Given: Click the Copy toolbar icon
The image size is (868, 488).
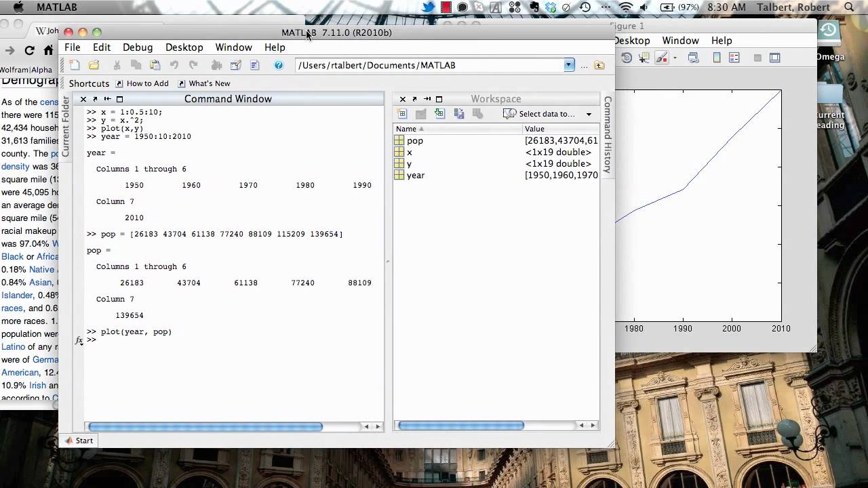Looking at the screenshot, I should pyautogui.click(x=136, y=65).
